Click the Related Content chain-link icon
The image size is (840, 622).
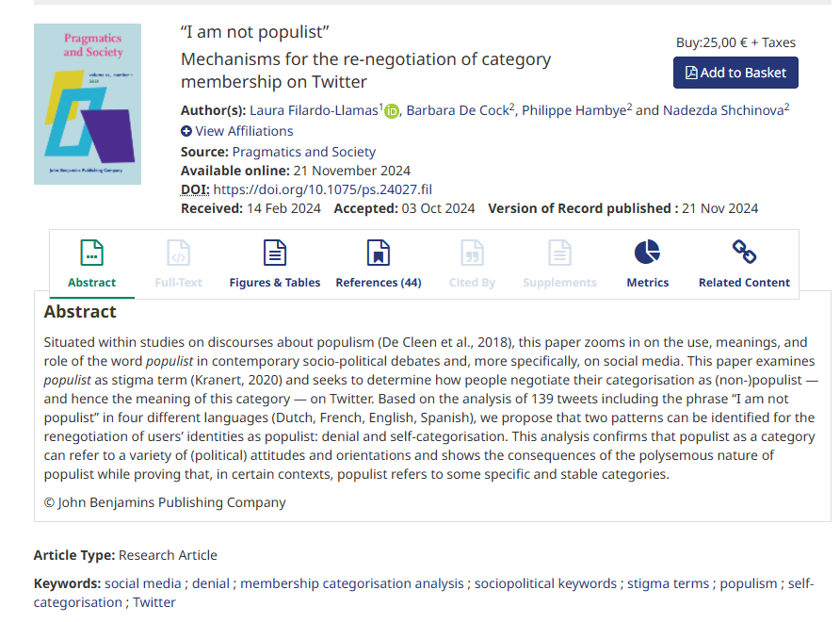[x=744, y=253]
